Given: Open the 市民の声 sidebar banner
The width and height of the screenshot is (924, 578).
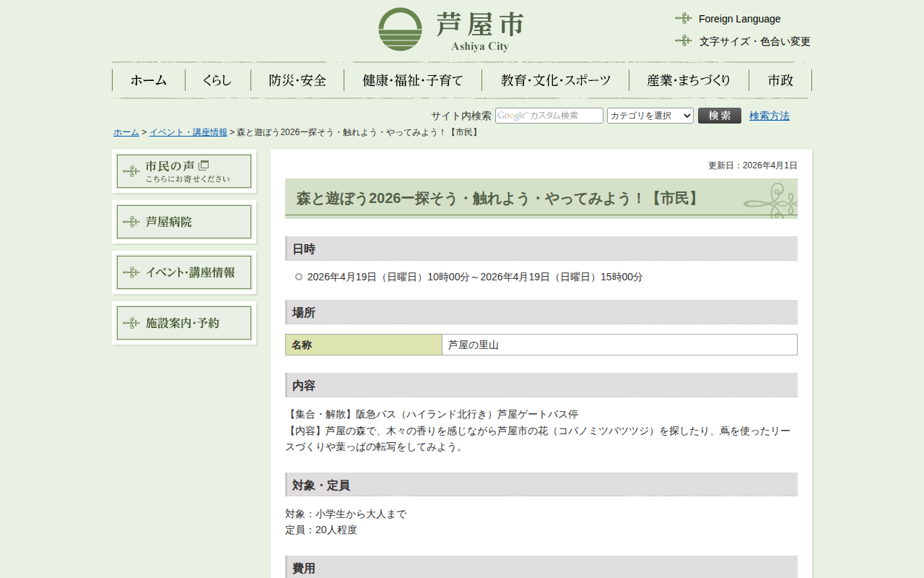Looking at the screenshot, I should 184,171.
